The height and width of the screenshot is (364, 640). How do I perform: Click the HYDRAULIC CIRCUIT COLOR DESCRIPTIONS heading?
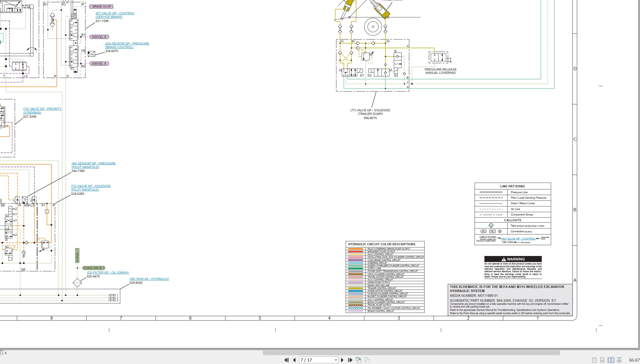click(382, 244)
